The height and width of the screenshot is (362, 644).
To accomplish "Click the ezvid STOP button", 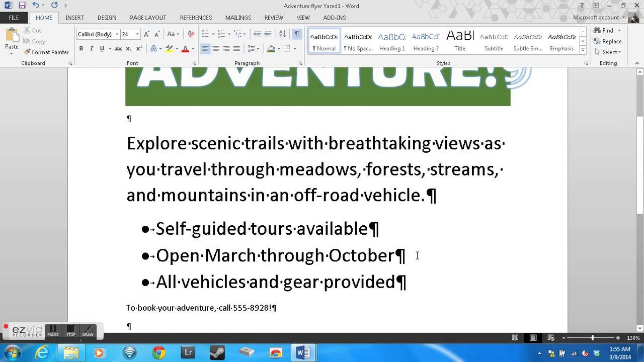I will [x=71, y=330].
